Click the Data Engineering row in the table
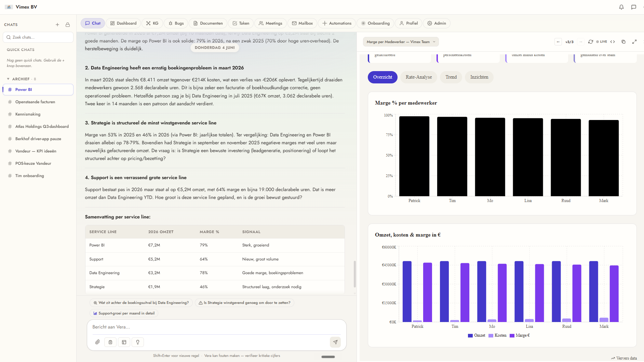The width and height of the screenshot is (644, 362). [x=215, y=273]
